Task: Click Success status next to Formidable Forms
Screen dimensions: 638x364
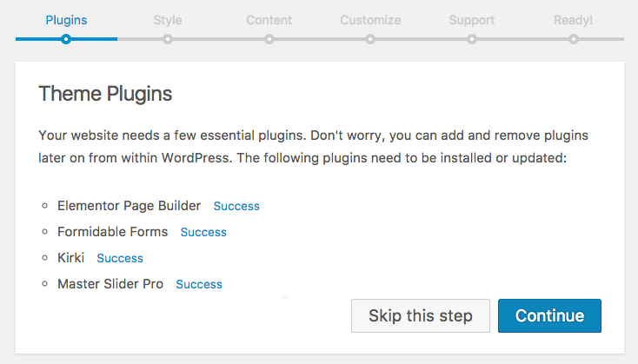Action: 203,232
